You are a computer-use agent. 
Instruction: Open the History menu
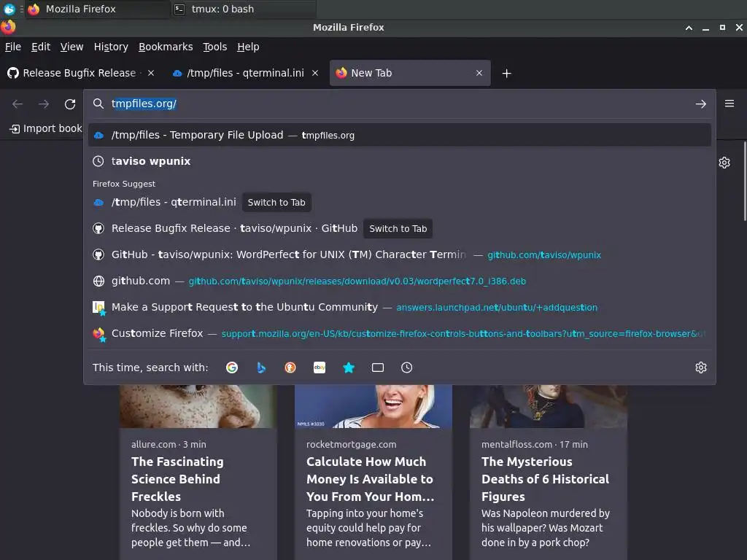[x=111, y=47]
